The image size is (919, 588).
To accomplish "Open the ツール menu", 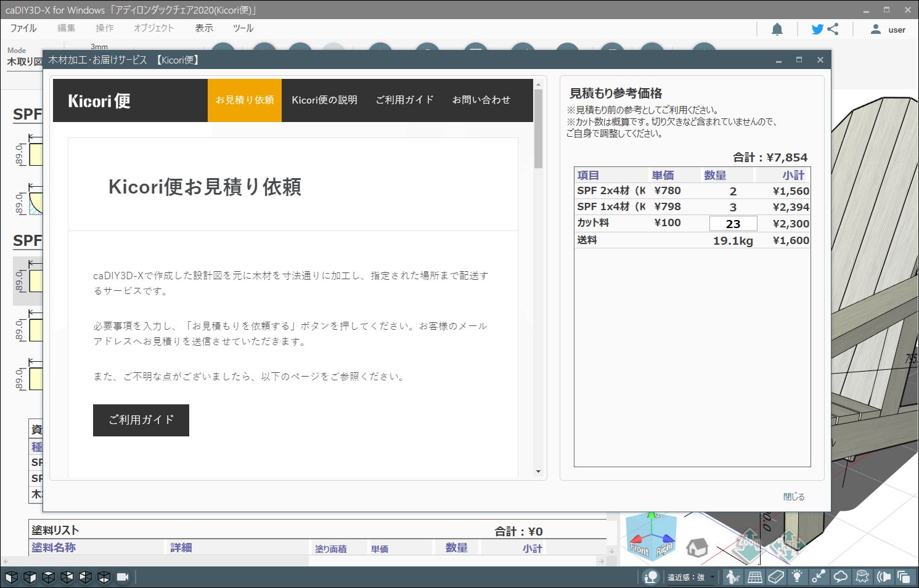I will tap(243, 28).
